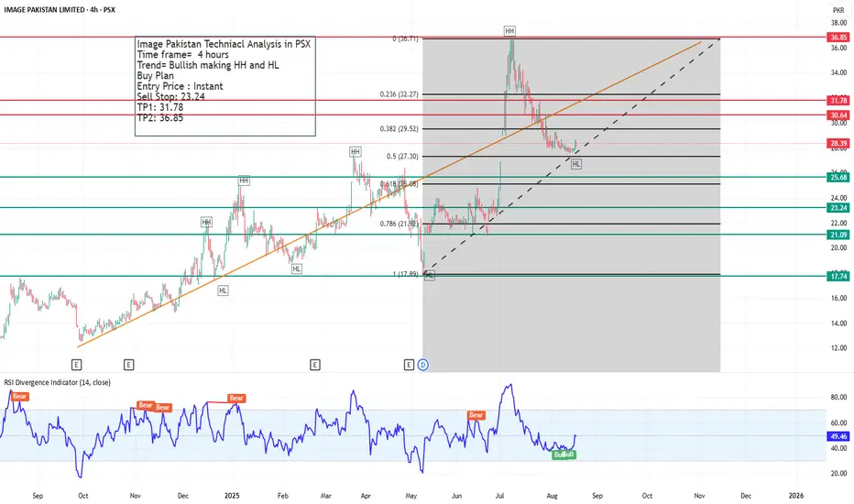The image size is (854, 504).
Task: Select the HL label below the 0.5 Fibonacci line
Action: (x=576, y=164)
